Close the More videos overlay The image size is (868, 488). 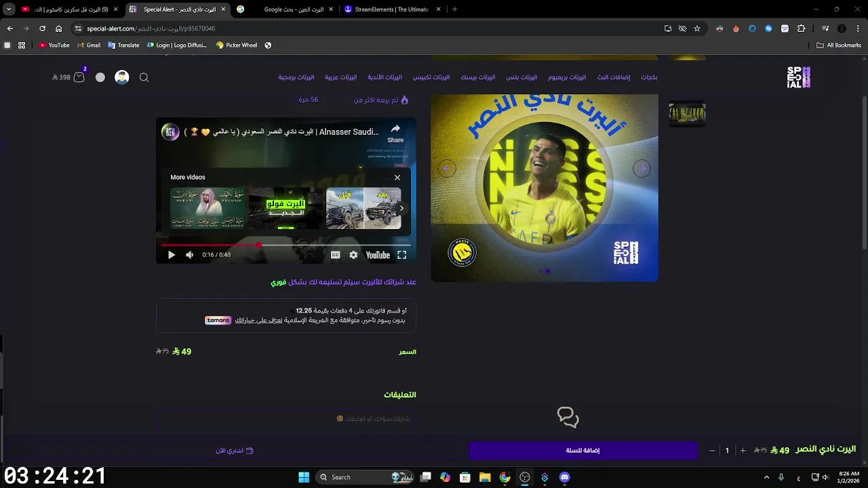click(397, 178)
